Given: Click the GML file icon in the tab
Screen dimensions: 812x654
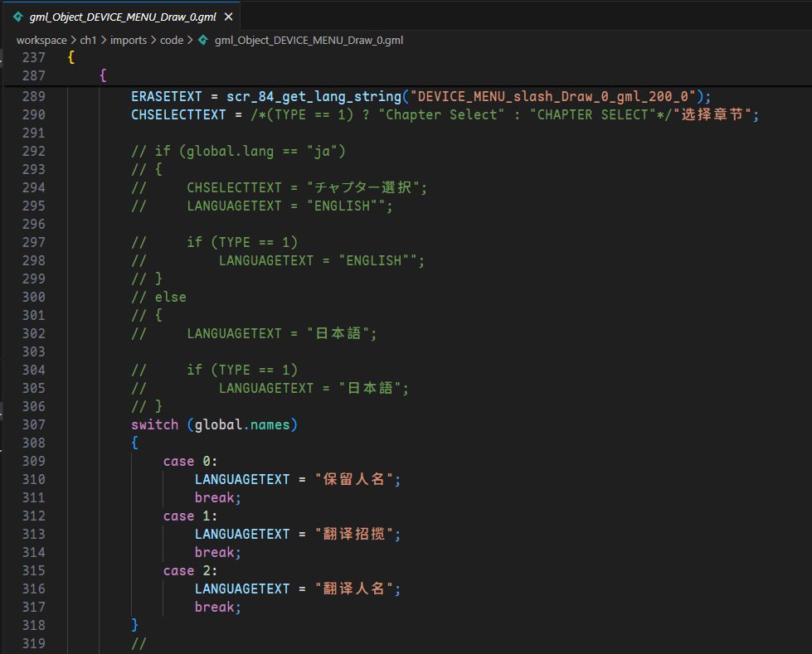Looking at the screenshot, I should pos(18,17).
